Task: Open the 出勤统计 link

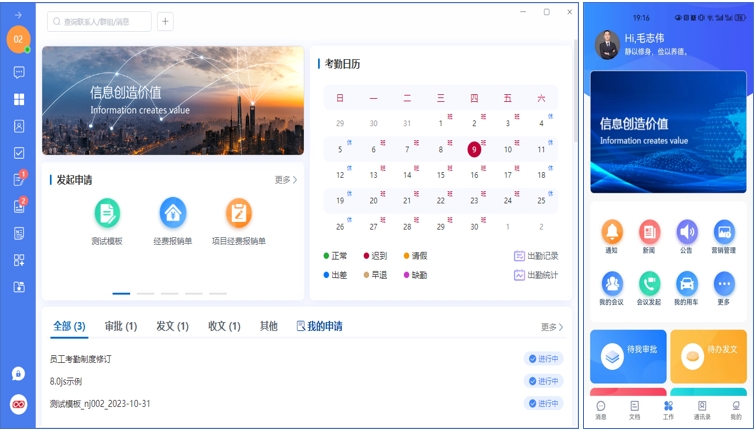Action: click(x=536, y=275)
